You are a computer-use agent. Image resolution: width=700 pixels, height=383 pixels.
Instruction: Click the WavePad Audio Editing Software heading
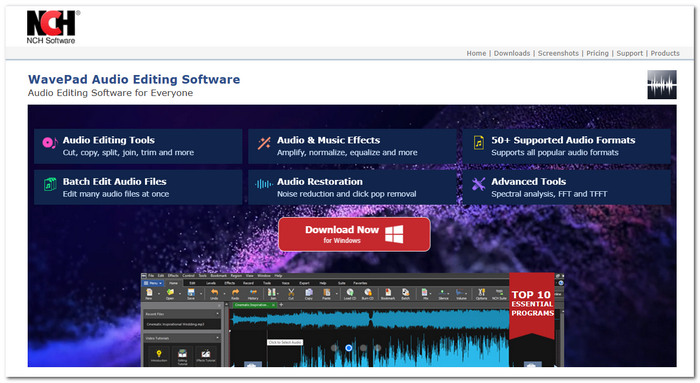[x=134, y=79]
